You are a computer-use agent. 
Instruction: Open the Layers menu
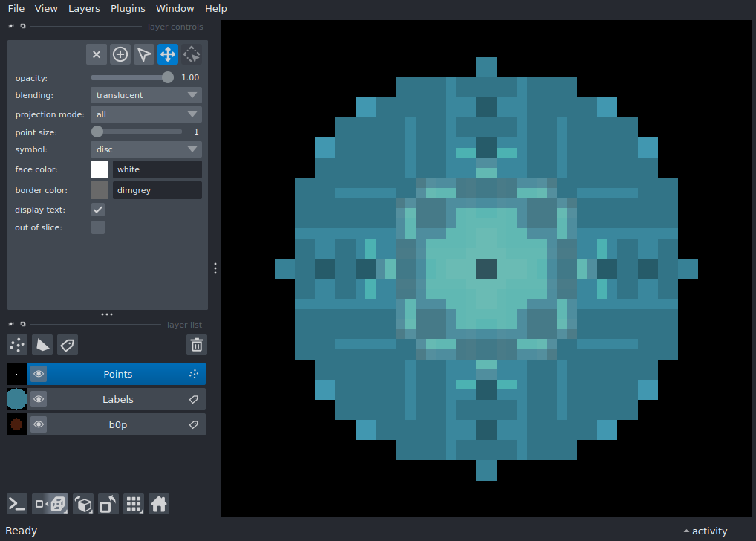coord(84,8)
